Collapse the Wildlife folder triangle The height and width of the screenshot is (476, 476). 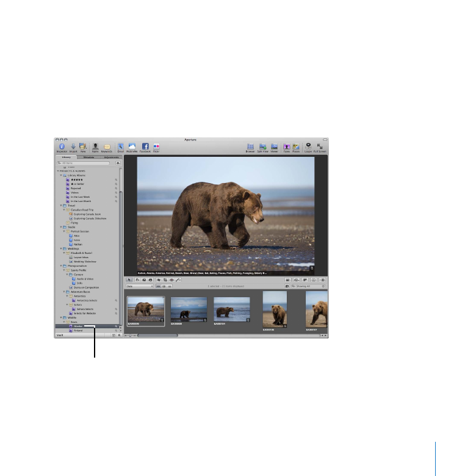tap(61, 317)
